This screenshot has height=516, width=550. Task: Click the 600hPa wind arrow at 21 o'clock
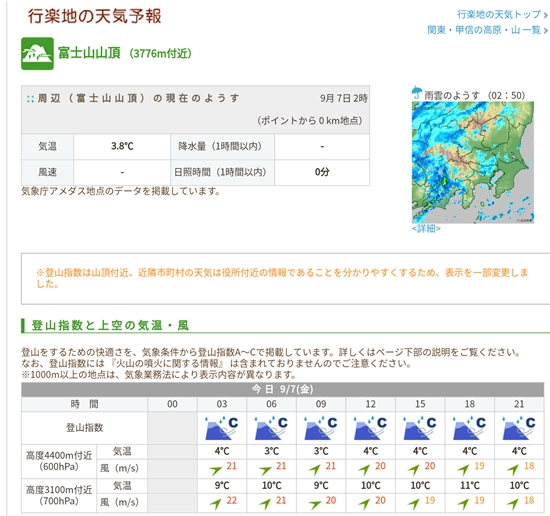[x=513, y=470]
